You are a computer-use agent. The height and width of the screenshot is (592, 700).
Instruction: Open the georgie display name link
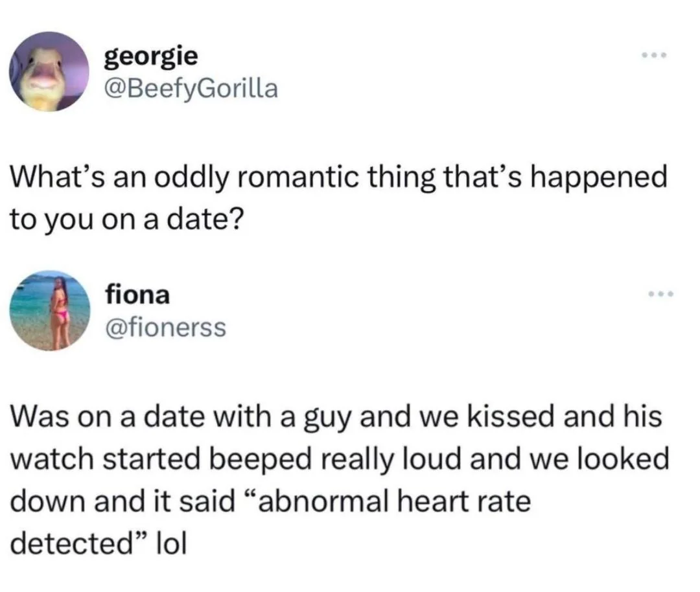tap(151, 57)
